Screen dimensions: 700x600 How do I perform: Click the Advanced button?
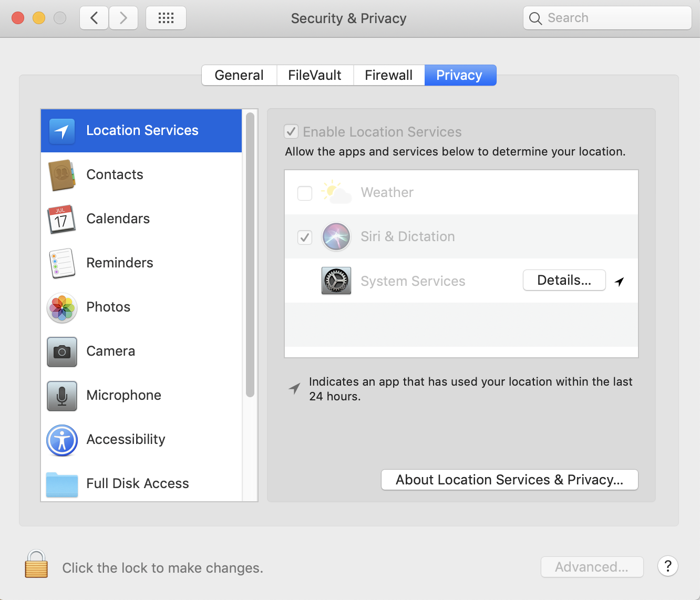(592, 567)
